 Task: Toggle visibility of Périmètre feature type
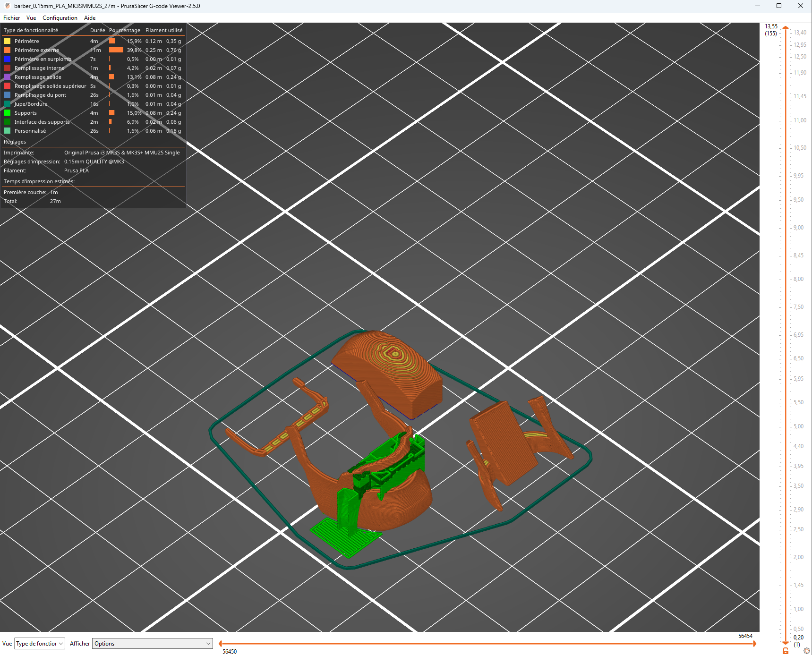pyautogui.click(x=27, y=41)
